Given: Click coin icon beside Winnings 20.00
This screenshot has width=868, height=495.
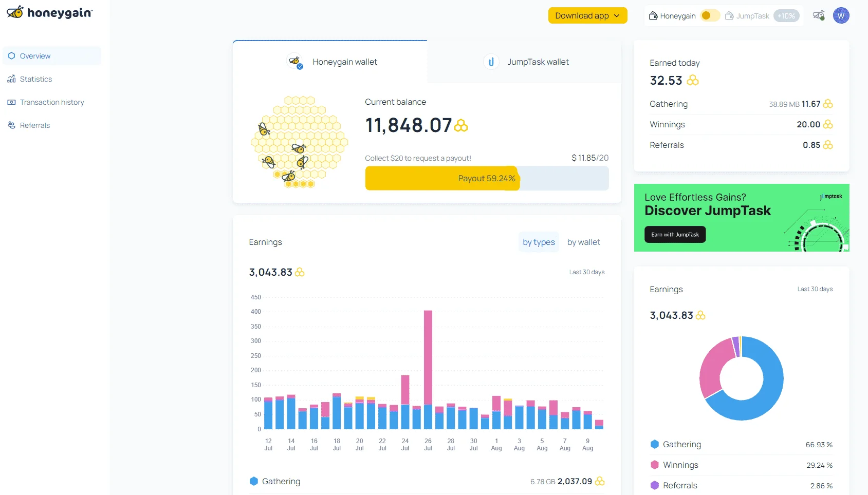Looking at the screenshot, I should (x=828, y=124).
